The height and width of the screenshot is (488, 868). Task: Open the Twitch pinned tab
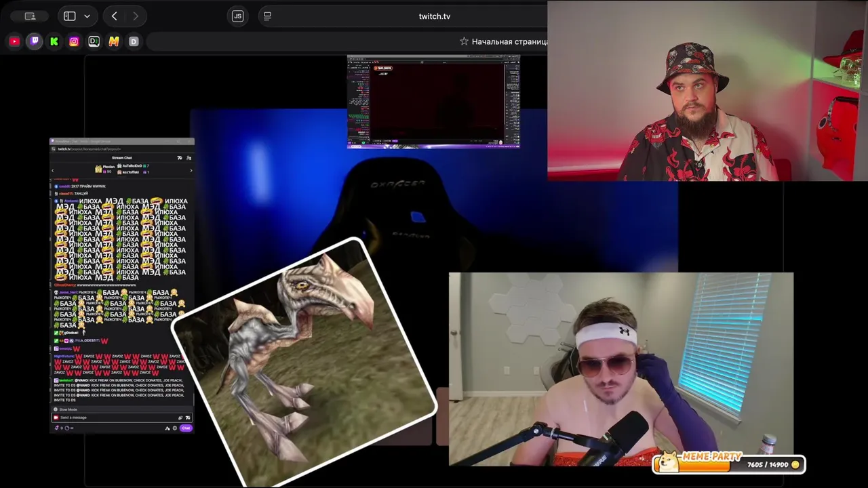point(35,41)
